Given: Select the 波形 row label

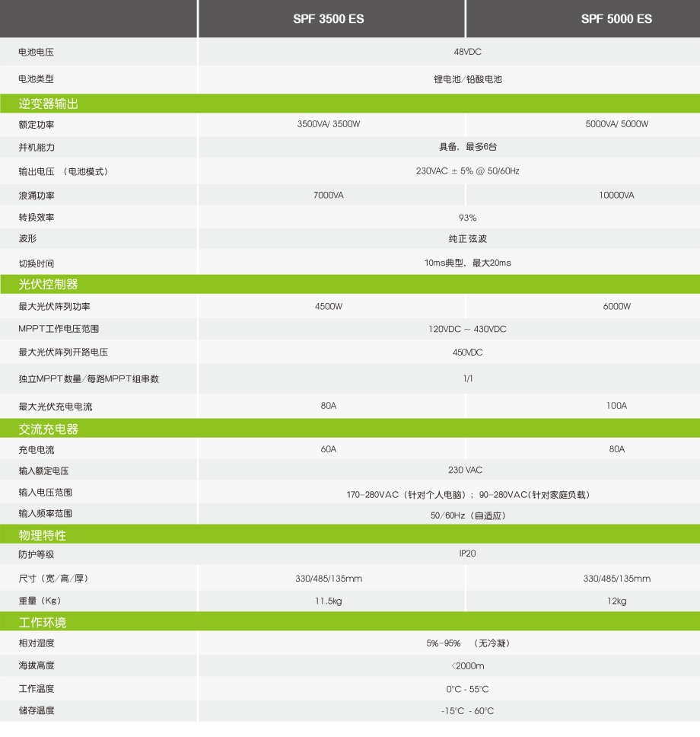Looking at the screenshot, I should click(27, 239).
